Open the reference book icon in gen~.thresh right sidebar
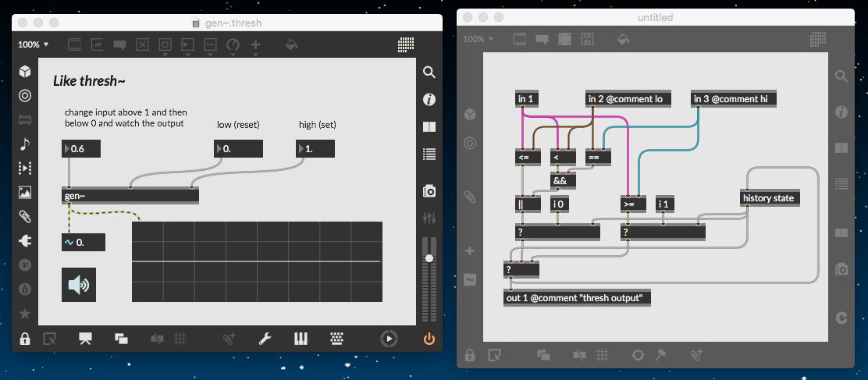The width and height of the screenshot is (868, 380). pyautogui.click(x=429, y=126)
